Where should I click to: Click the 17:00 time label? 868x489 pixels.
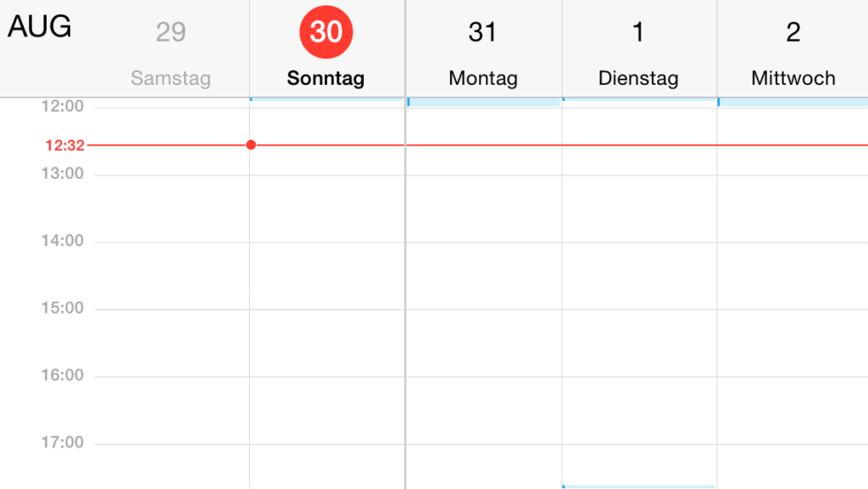63,442
